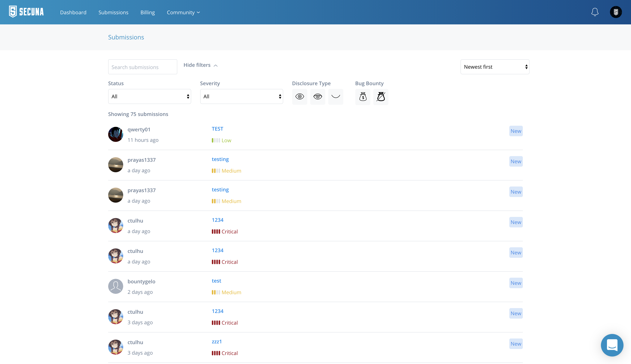Click bountygelo's default avatar
Viewport: 631px width, 364px height.
point(116,286)
